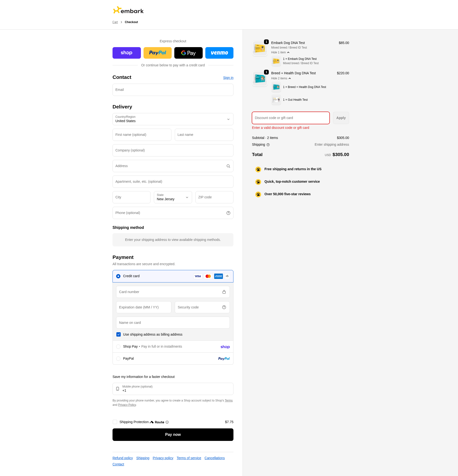This screenshot has height=476, width=458.
Task: Open the State dropdown
Action: pos(173,197)
